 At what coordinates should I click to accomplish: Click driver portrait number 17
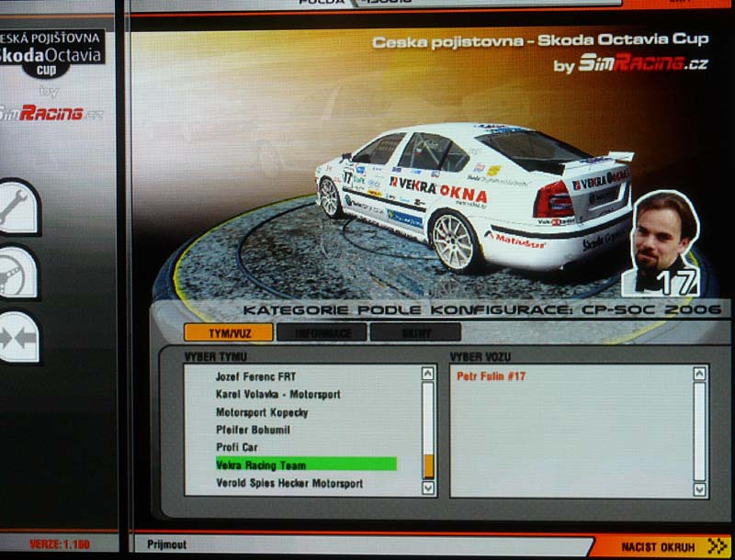point(661,243)
